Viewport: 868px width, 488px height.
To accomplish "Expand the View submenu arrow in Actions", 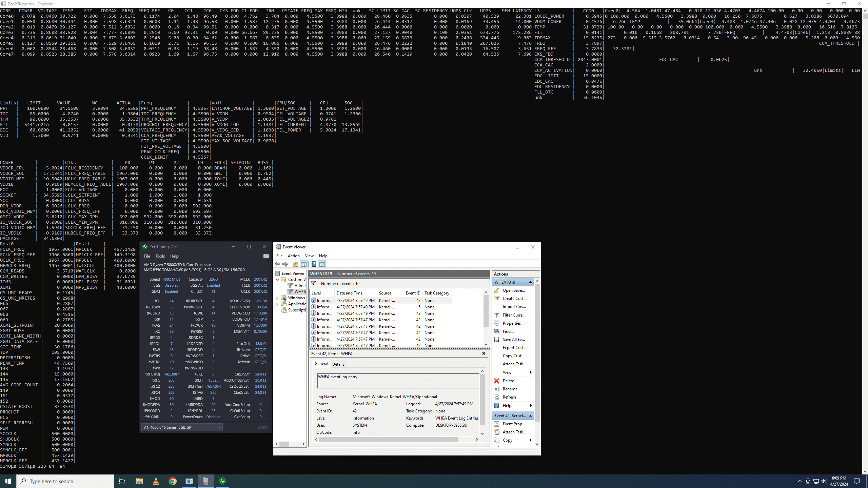I will click(531, 372).
